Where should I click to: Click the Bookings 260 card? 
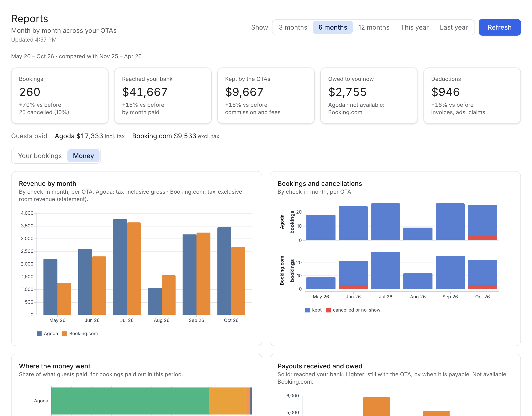click(60, 96)
